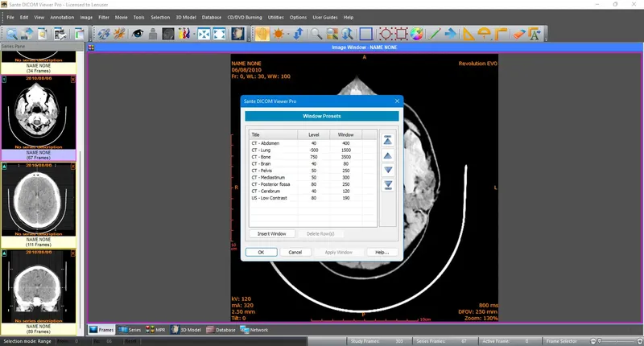Switch to the MPR tab
This screenshot has width=644, height=346.
[x=155, y=329]
